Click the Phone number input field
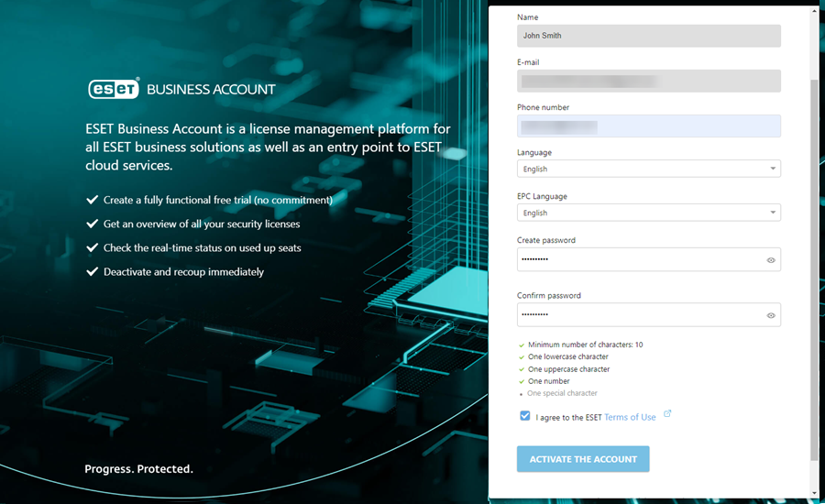The image size is (825, 504). 649,126
